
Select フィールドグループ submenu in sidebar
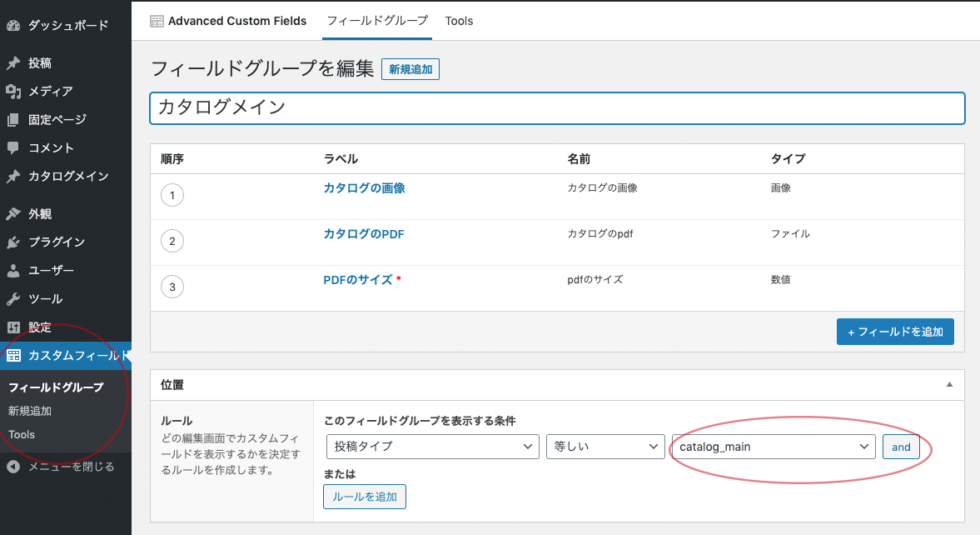tap(57, 388)
